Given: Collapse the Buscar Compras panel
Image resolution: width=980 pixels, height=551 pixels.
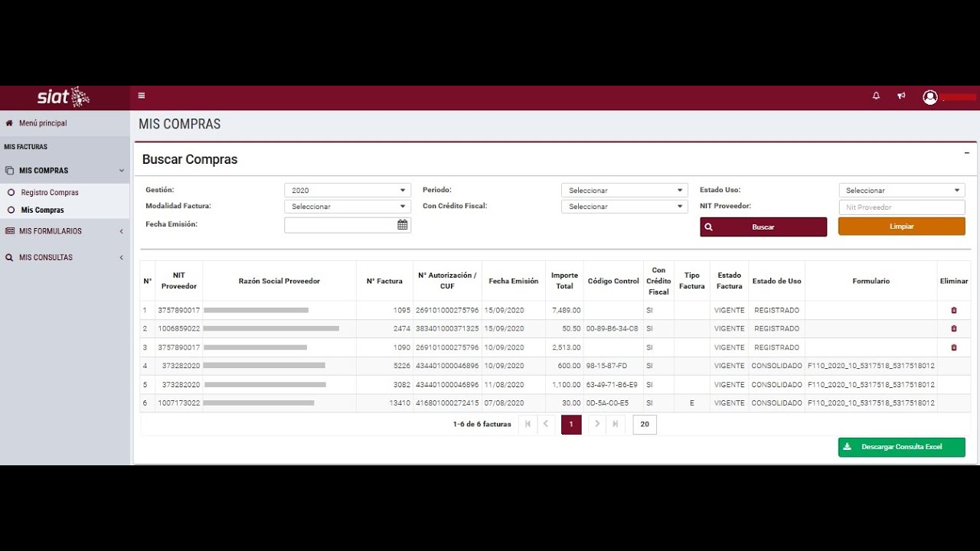Looking at the screenshot, I should point(967,152).
